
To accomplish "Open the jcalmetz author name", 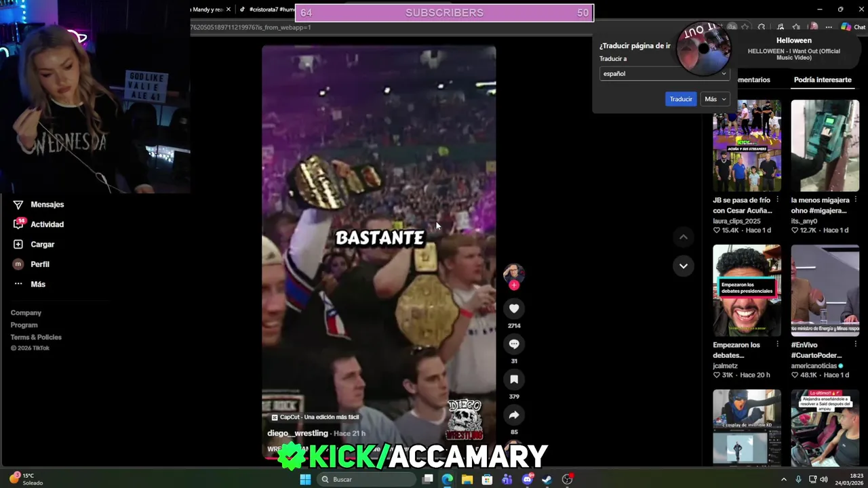I will coord(725,366).
